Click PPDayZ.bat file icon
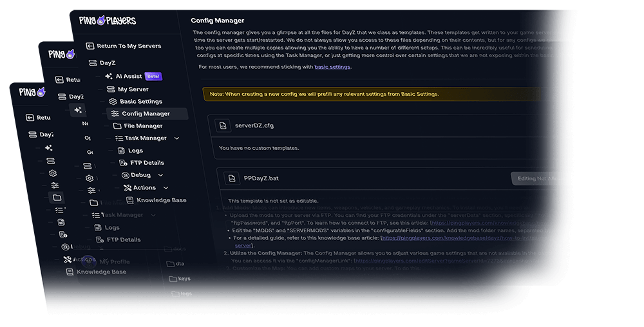Viewport: 644px width, 327px height. (x=232, y=178)
